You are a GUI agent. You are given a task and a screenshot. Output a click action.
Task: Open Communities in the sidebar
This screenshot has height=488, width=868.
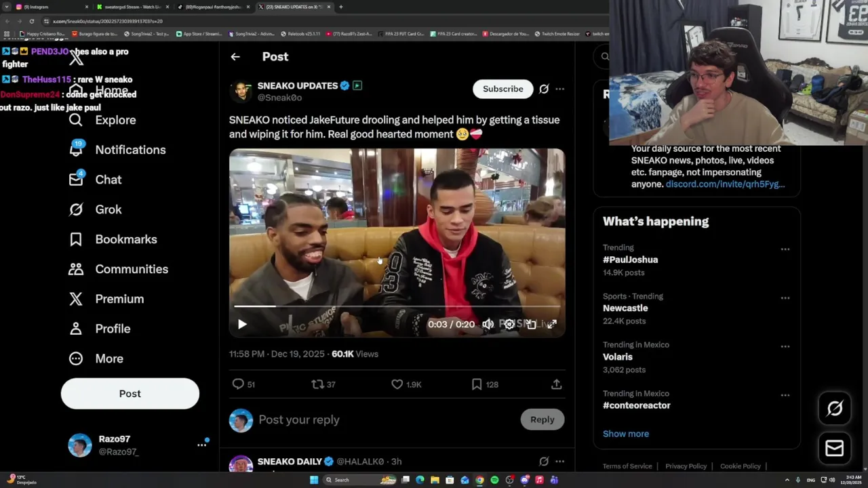coord(118,269)
